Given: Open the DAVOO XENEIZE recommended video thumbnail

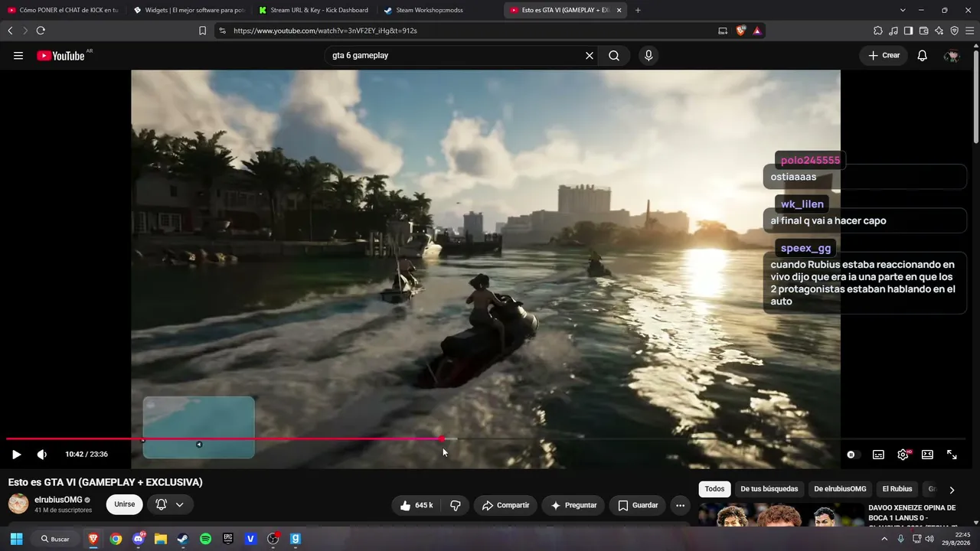Looking at the screenshot, I should (x=780, y=514).
